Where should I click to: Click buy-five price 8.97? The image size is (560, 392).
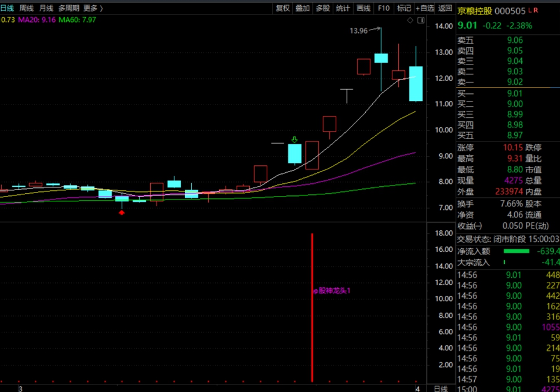click(x=515, y=135)
